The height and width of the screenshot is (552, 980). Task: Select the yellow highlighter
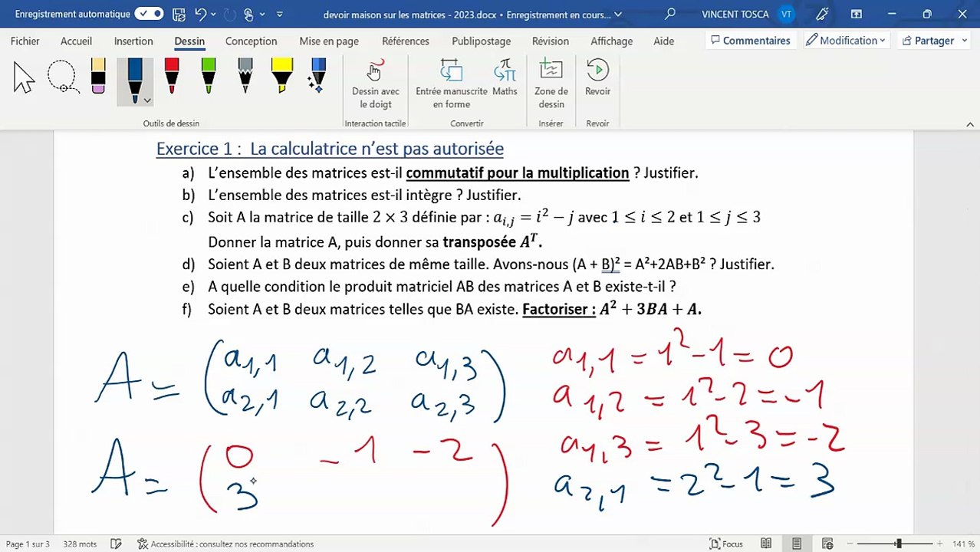[282, 76]
